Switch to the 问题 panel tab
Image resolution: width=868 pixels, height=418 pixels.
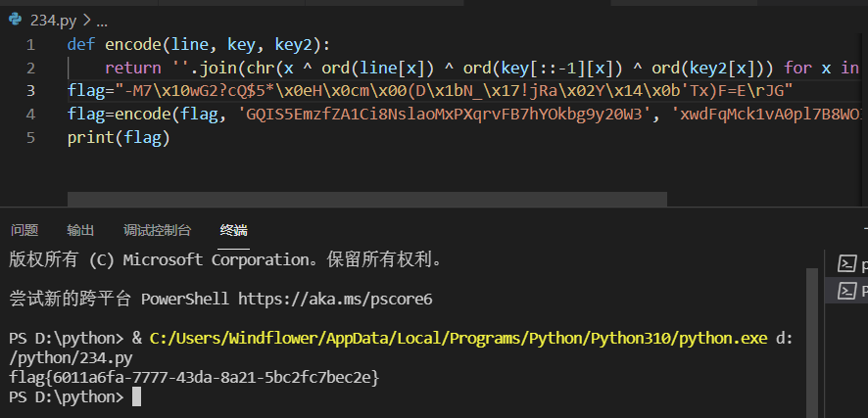click(24, 230)
